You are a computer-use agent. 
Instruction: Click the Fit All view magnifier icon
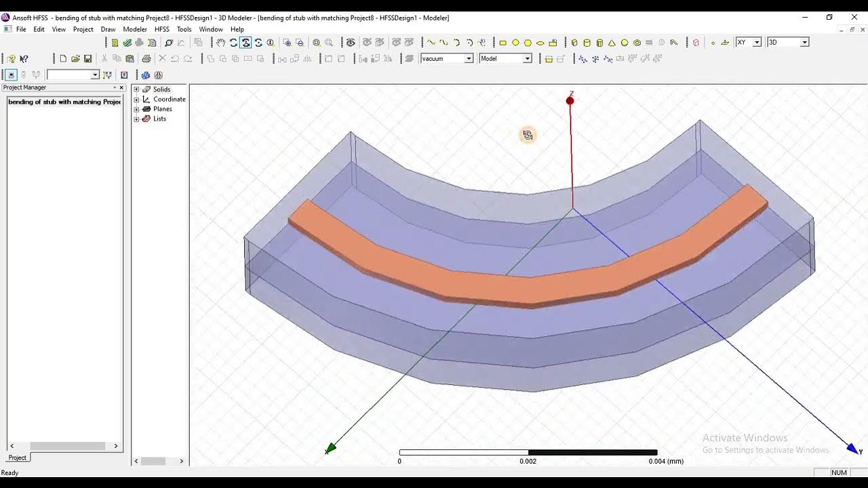[x=316, y=42]
